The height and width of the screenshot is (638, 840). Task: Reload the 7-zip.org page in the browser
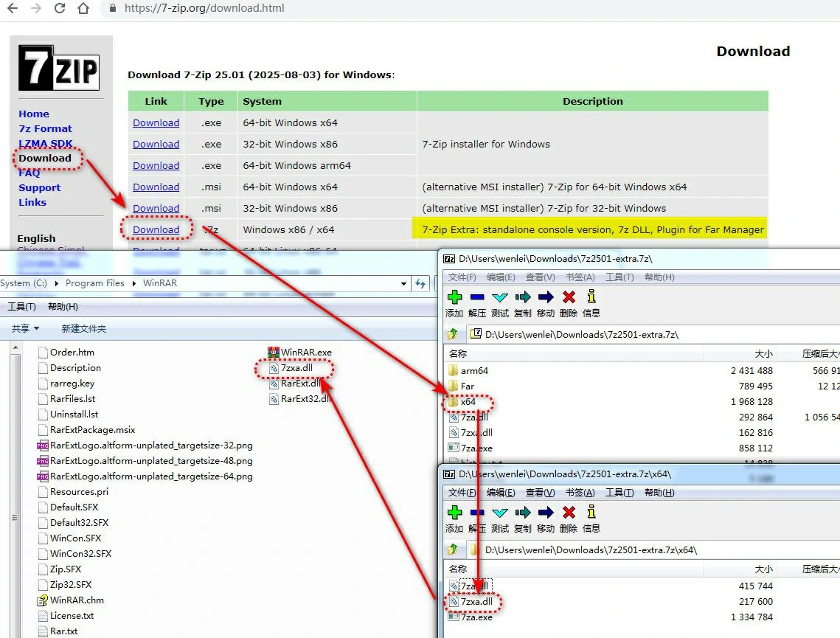[60, 9]
